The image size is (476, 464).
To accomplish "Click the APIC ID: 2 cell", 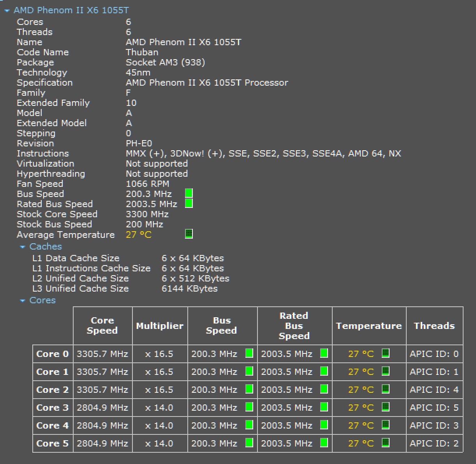I will (x=434, y=443).
